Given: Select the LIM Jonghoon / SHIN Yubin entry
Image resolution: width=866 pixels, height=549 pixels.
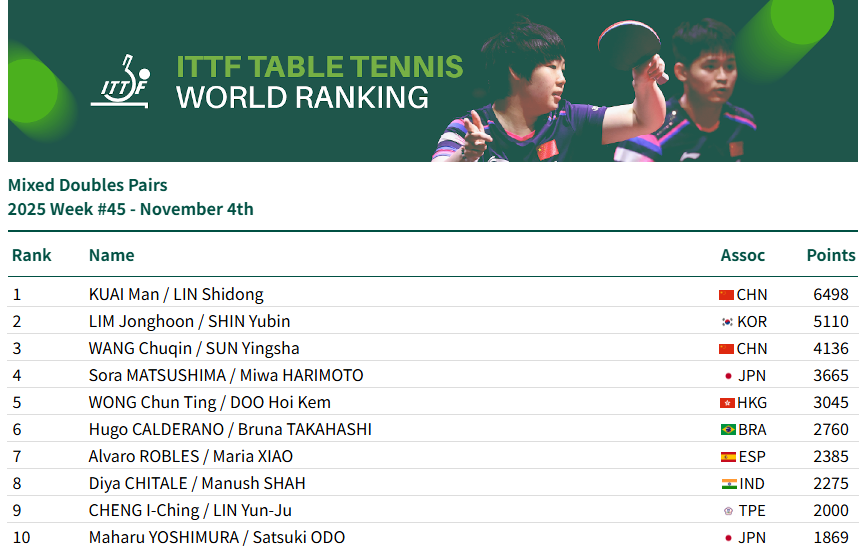Looking at the screenshot, I should click(189, 322).
